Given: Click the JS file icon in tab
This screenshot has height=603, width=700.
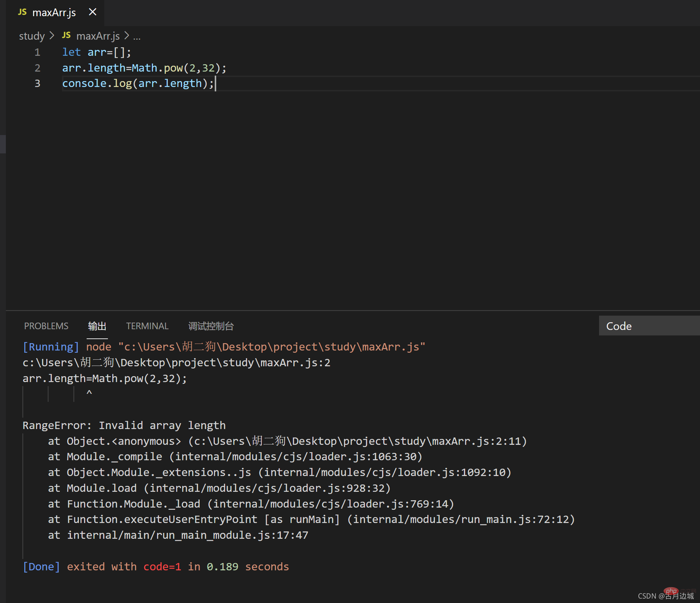Looking at the screenshot, I should point(22,12).
